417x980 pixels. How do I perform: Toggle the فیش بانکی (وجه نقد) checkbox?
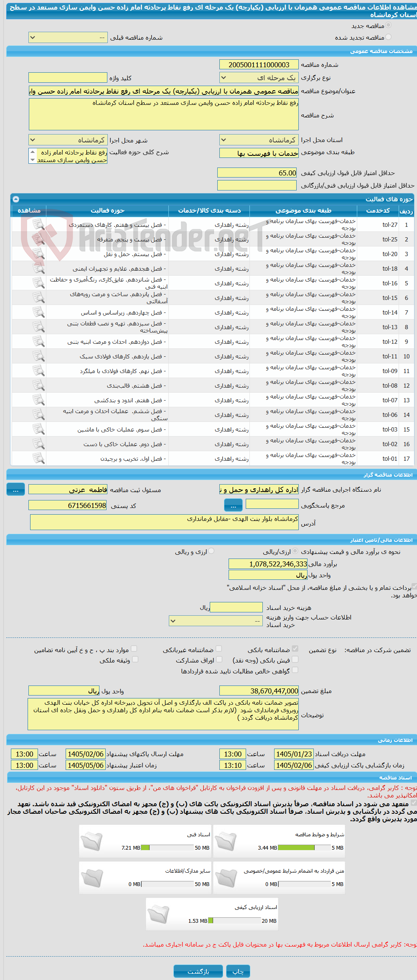(x=295, y=660)
